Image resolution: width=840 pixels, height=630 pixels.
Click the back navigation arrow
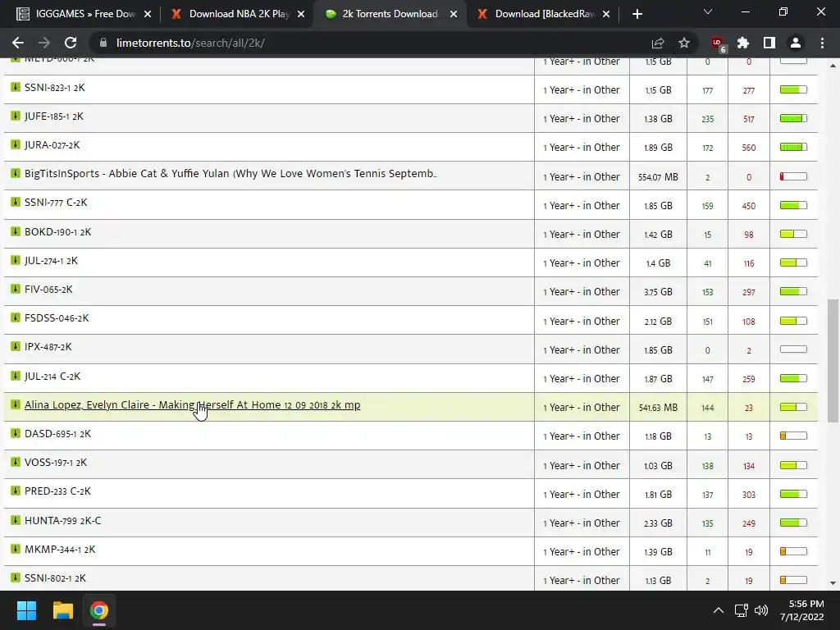[18, 43]
